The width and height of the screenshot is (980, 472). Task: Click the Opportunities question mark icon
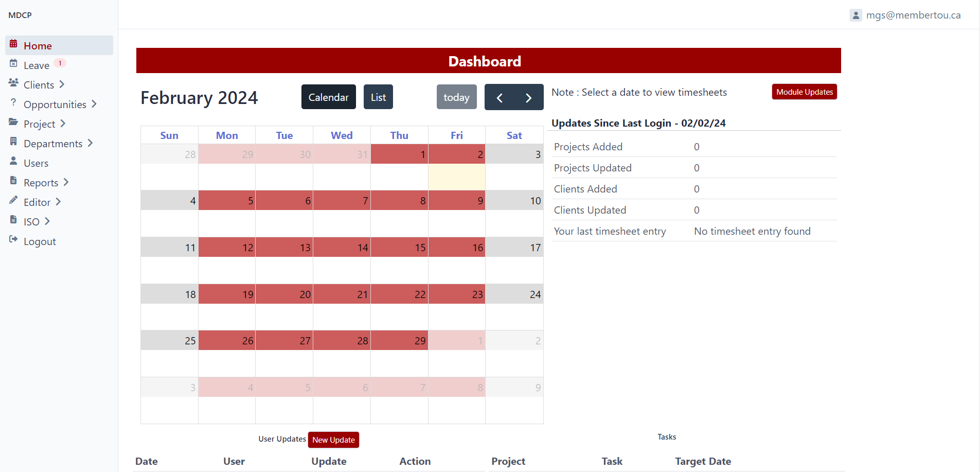(13, 102)
